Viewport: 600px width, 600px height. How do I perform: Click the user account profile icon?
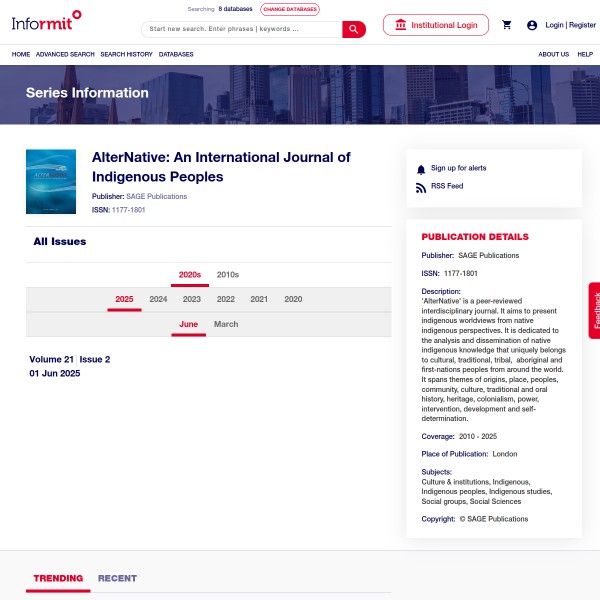click(532, 25)
